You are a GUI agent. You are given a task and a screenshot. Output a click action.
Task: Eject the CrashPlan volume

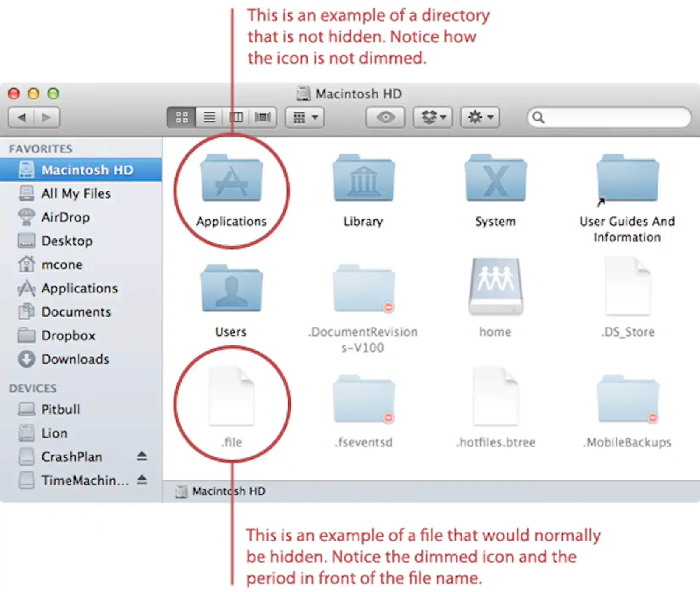pyautogui.click(x=142, y=456)
